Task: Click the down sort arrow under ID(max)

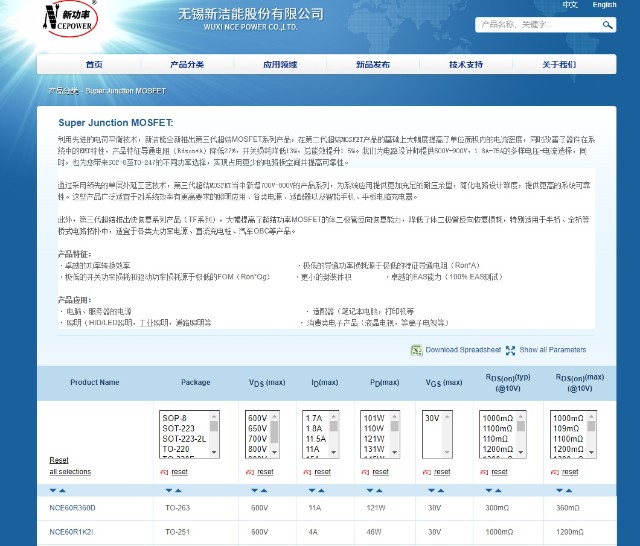Action: (312, 490)
